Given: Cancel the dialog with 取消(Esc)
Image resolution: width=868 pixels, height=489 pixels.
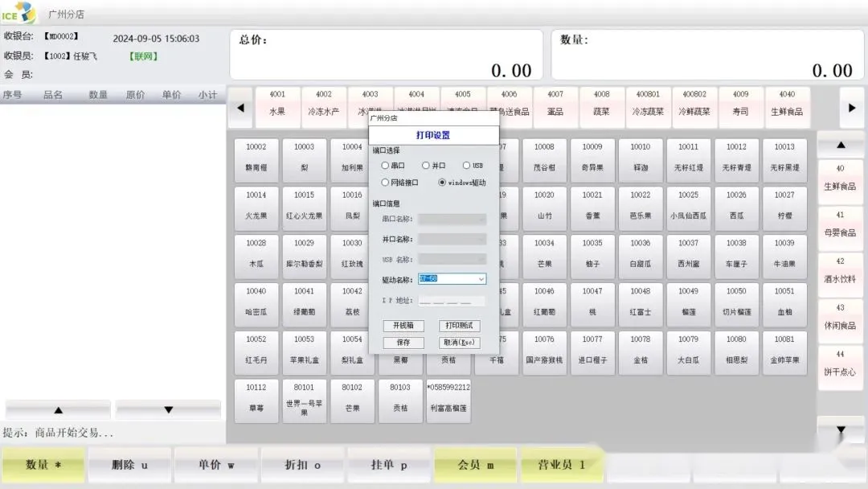Looking at the screenshot, I should (460, 343).
